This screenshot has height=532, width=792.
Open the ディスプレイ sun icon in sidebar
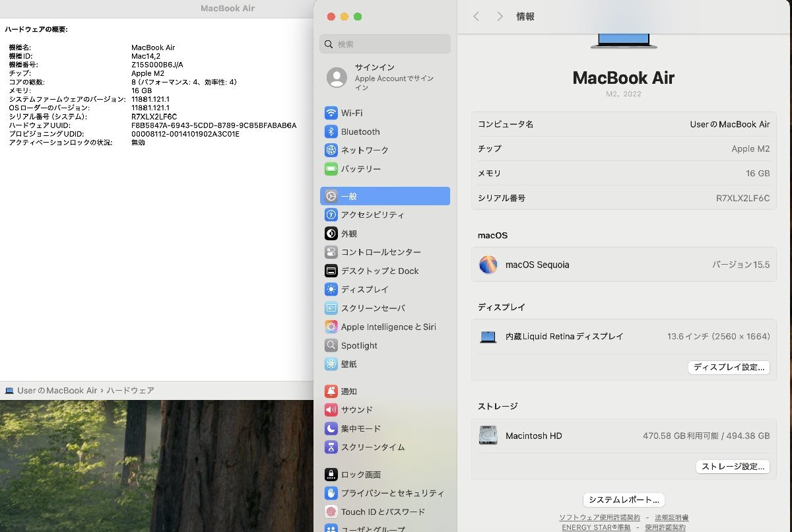pyautogui.click(x=331, y=289)
